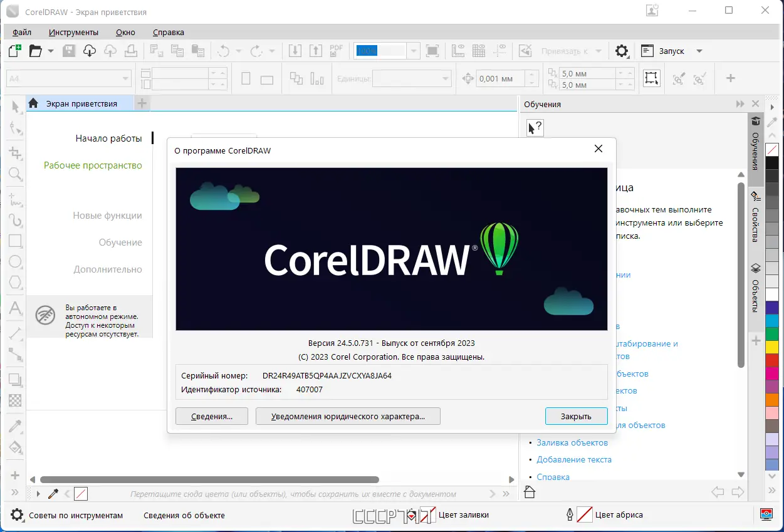
Task: Open the Options gear in the toolbar
Action: tap(622, 51)
